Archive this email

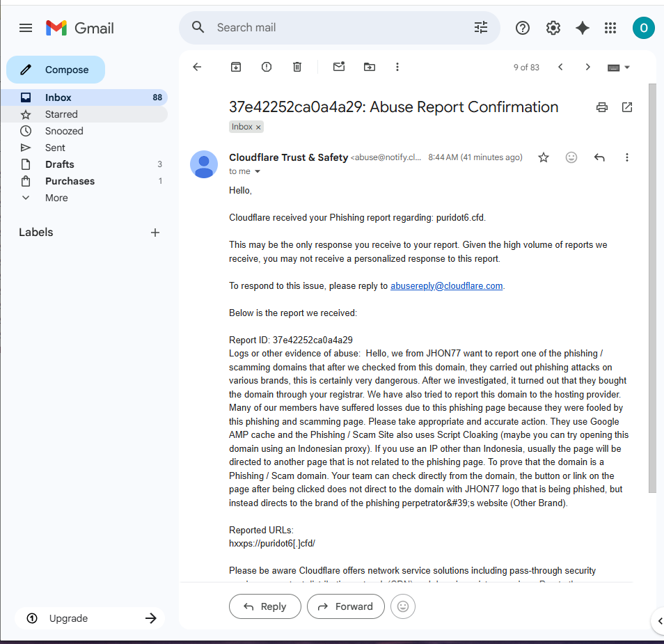pyautogui.click(x=236, y=67)
